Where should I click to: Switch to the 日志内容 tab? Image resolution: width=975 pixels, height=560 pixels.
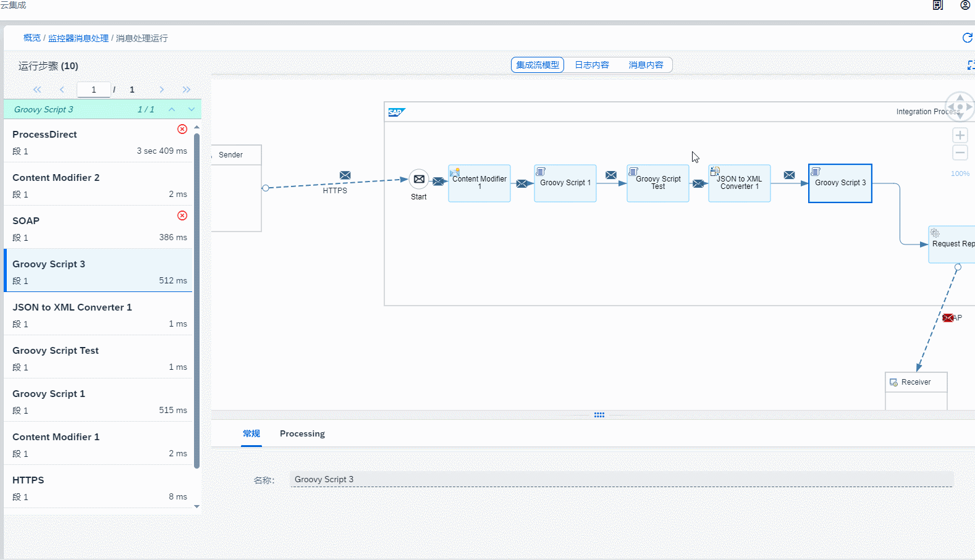click(x=591, y=65)
